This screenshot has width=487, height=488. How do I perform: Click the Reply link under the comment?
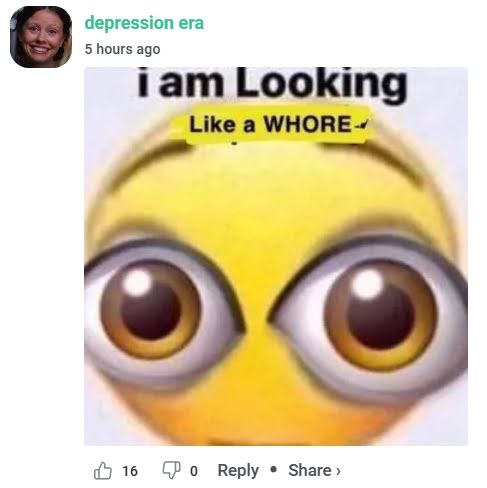(238, 471)
